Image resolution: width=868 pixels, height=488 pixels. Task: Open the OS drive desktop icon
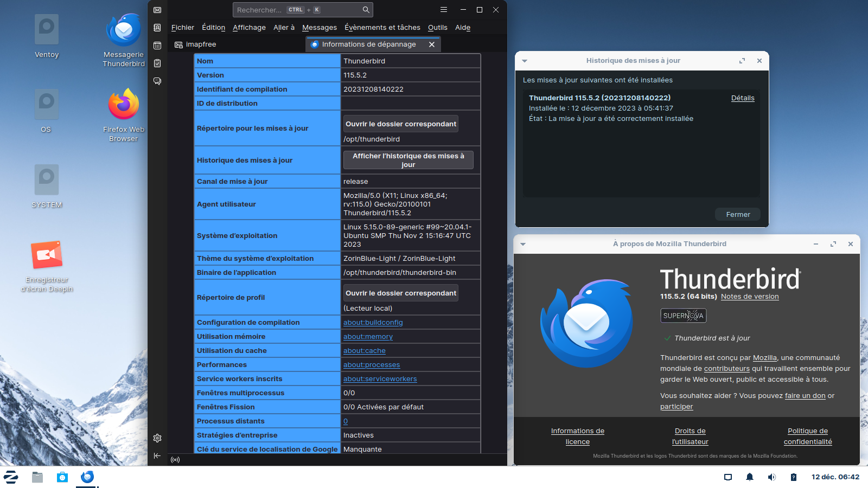click(46, 111)
